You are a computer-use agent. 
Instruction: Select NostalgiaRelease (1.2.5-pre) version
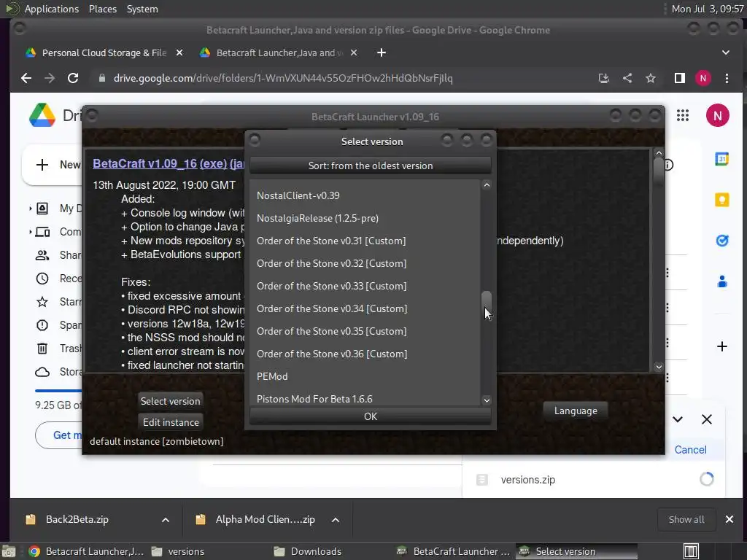coord(365,218)
